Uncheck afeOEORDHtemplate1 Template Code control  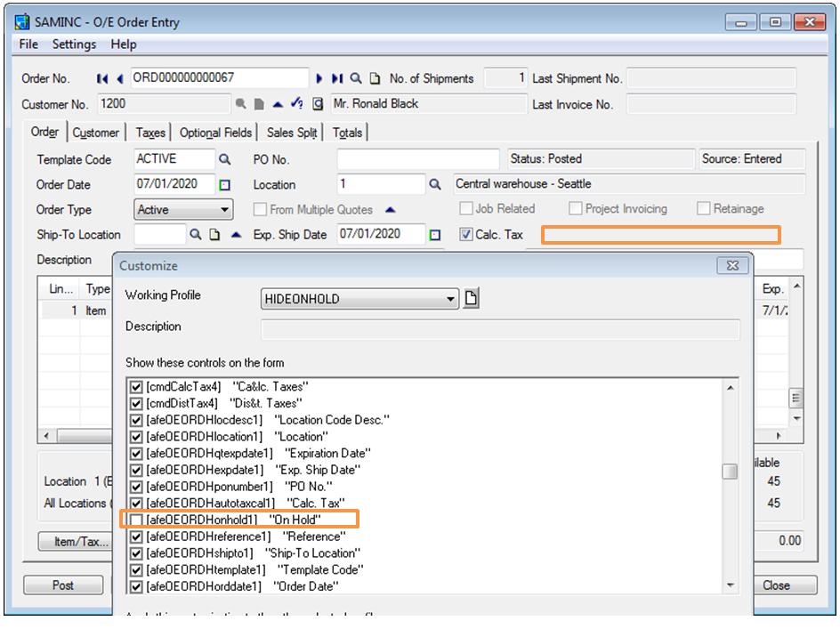pos(136,570)
